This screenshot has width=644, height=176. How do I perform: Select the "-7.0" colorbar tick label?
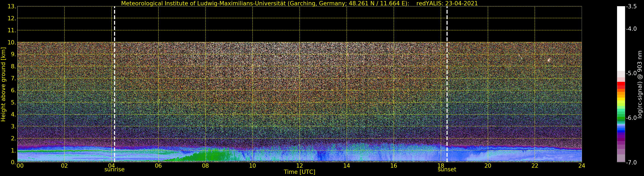pyautogui.click(x=631, y=163)
